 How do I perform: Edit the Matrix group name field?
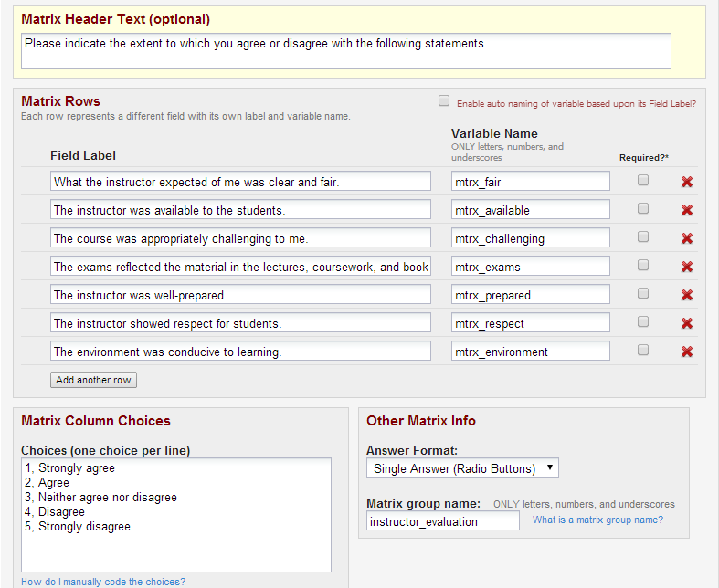(442, 521)
